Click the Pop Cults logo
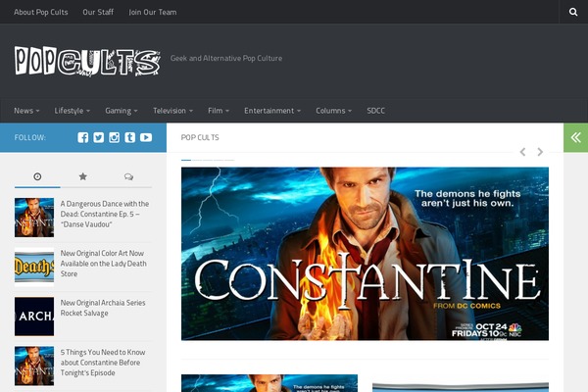The height and width of the screenshot is (392, 588). coord(87,61)
